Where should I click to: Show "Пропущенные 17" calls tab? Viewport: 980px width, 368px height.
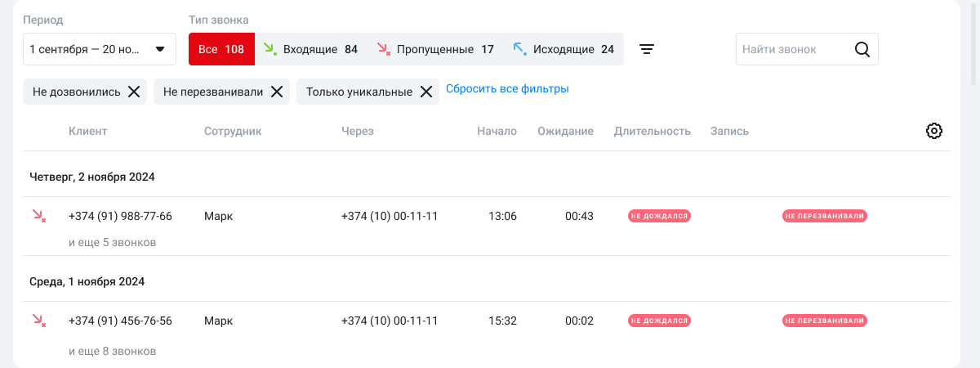click(x=435, y=49)
